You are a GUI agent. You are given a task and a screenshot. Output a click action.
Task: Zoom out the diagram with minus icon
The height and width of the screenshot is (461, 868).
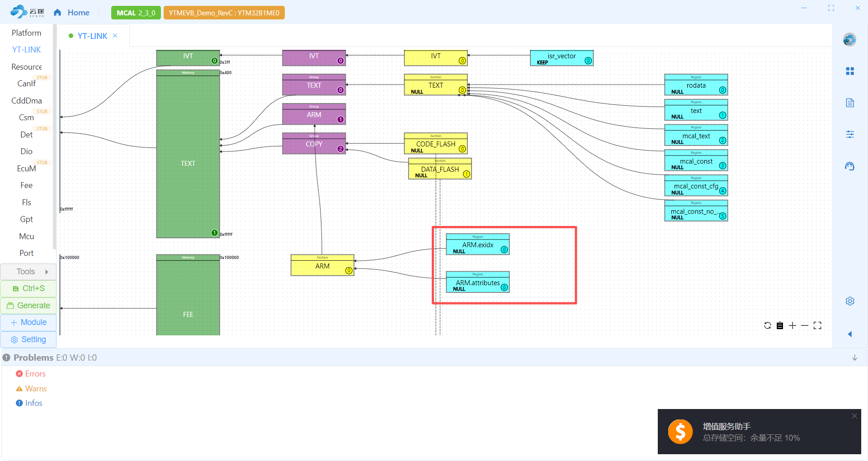pos(805,325)
